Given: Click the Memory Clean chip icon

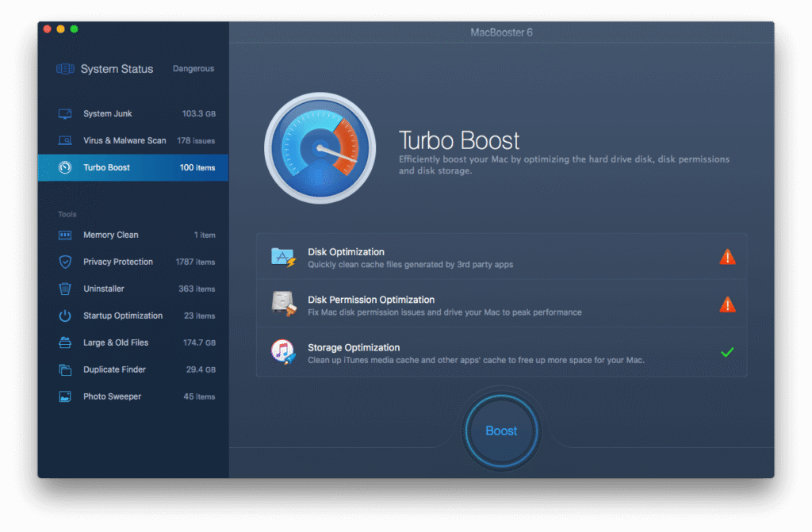Looking at the screenshot, I should click(x=65, y=235).
